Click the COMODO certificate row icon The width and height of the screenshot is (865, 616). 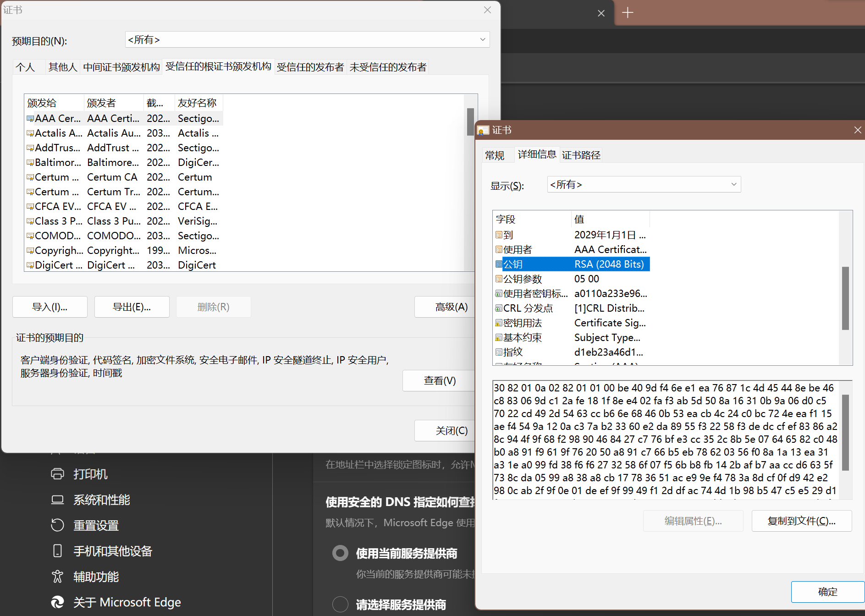30,236
